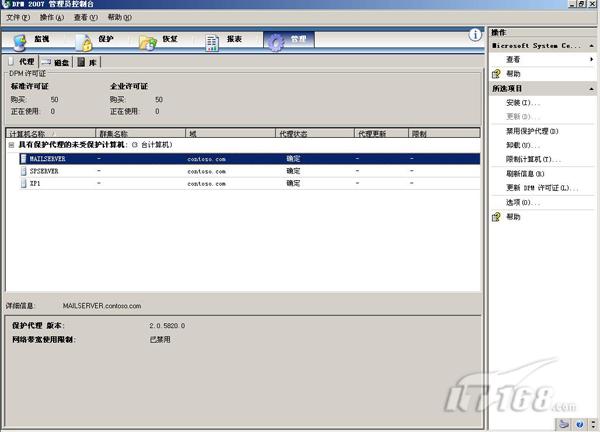The image size is (600, 432).
Task: Collapse the Microsoft System Center actions section
Action: [x=592, y=46]
